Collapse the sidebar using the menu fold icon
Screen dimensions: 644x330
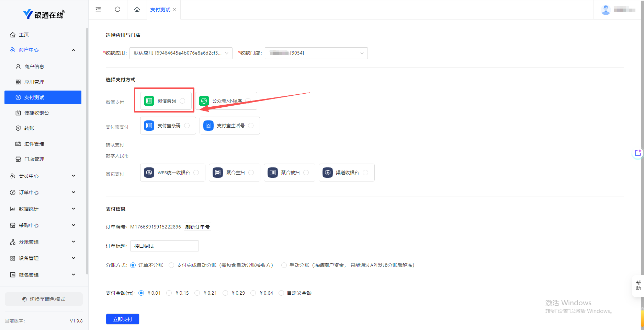pos(98,9)
